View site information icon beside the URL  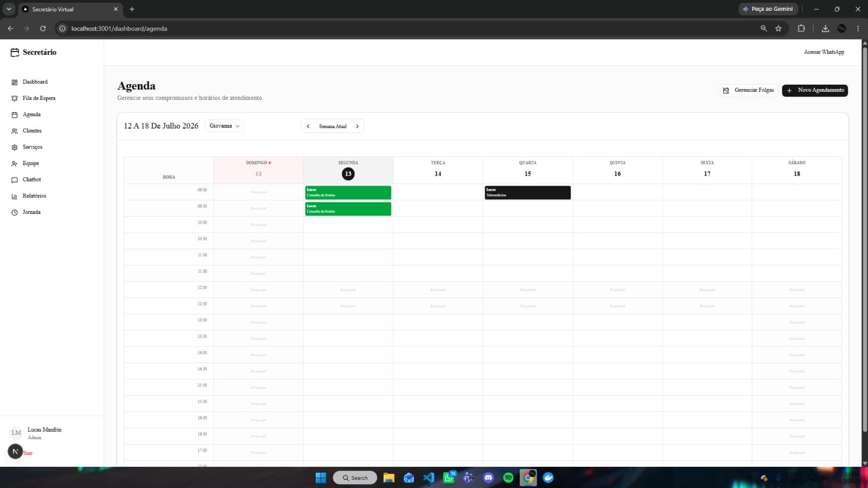62,28
